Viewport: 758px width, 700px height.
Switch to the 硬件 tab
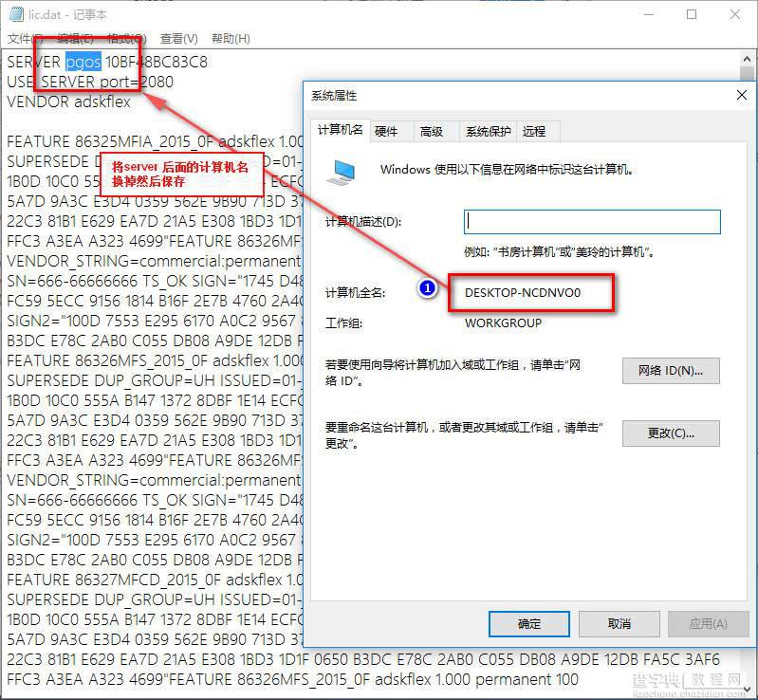tap(386, 132)
